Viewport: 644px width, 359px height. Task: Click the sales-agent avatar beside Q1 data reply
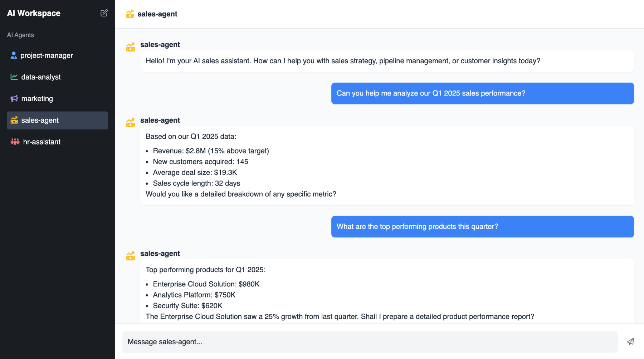(130, 123)
